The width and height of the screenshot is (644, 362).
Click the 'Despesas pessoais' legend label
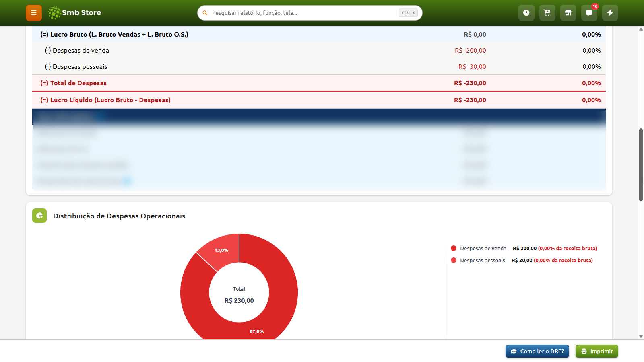[483, 260]
